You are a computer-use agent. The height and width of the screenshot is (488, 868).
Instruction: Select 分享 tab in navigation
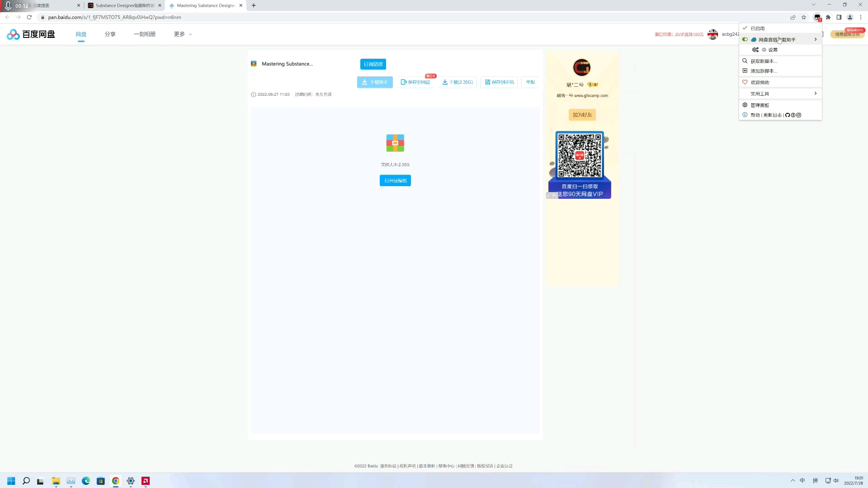[x=109, y=34]
